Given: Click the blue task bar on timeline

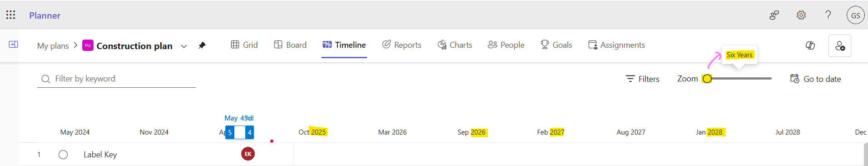Looking at the screenshot, I should [x=240, y=133].
